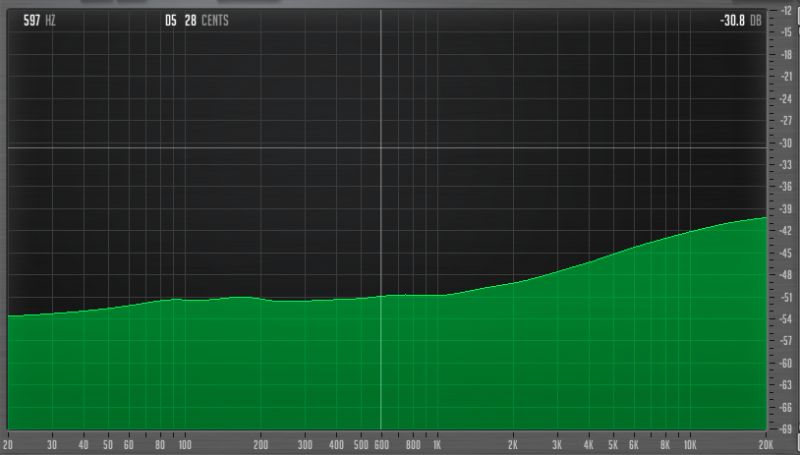Viewport: 800px width, 455px height.
Task: Click the 2K frequency axis label
Action: coord(513,444)
